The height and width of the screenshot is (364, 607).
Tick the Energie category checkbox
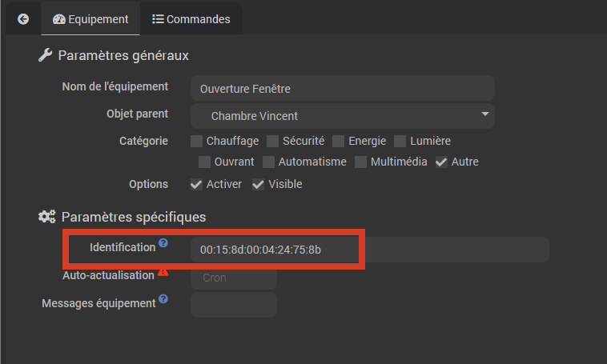click(339, 142)
